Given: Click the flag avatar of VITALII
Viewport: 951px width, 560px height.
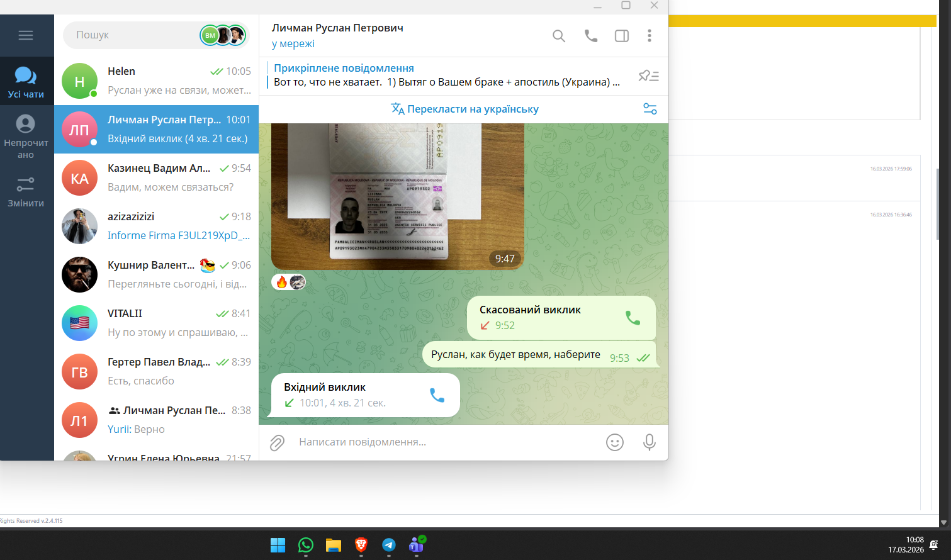Looking at the screenshot, I should (x=79, y=323).
